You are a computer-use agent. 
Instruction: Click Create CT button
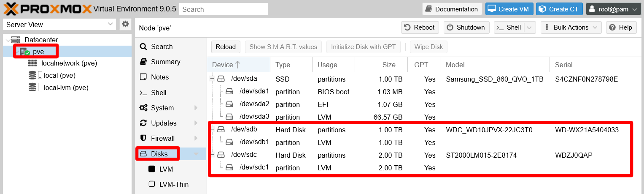[x=560, y=9]
